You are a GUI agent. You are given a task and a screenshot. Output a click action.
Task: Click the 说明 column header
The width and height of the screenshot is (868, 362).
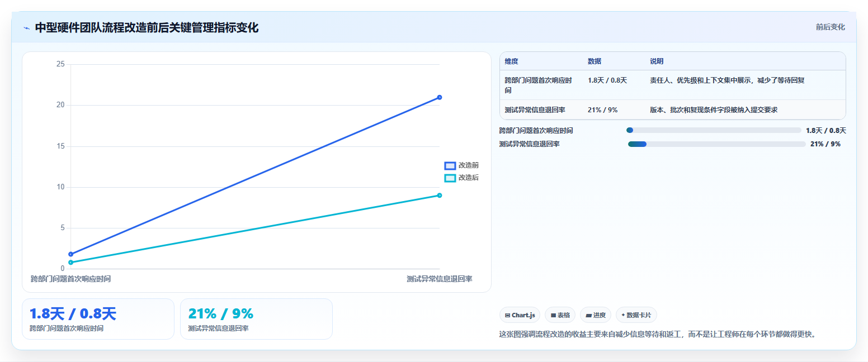point(657,61)
